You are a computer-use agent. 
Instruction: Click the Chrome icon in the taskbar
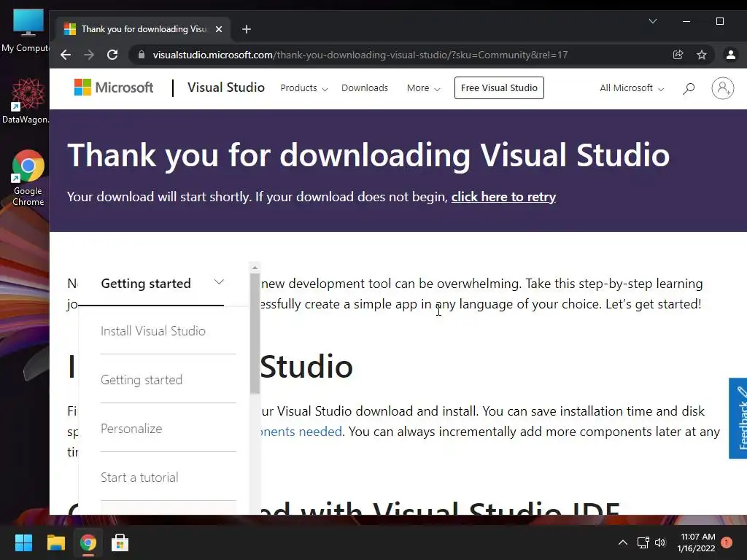pos(88,542)
